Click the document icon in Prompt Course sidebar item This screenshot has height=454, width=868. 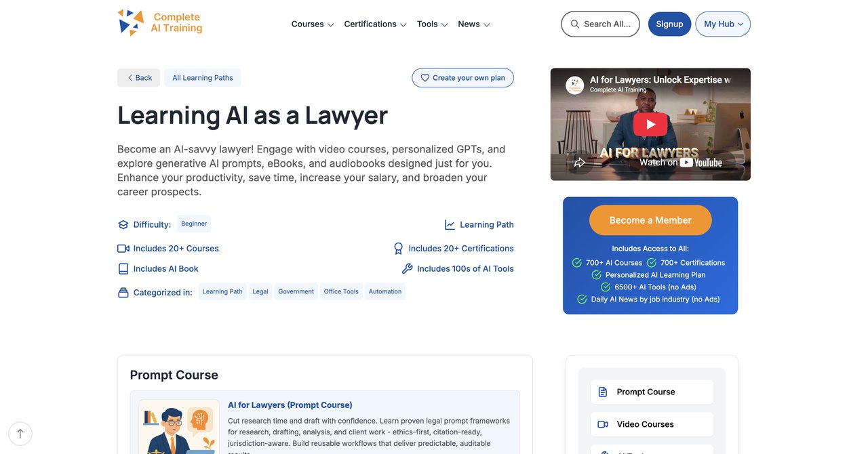coord(603,392)
